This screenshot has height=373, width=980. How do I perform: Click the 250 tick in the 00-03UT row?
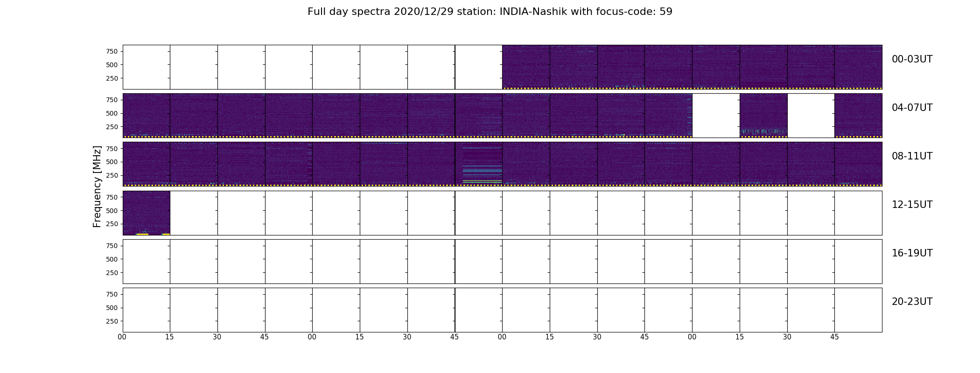pos(112,78)
